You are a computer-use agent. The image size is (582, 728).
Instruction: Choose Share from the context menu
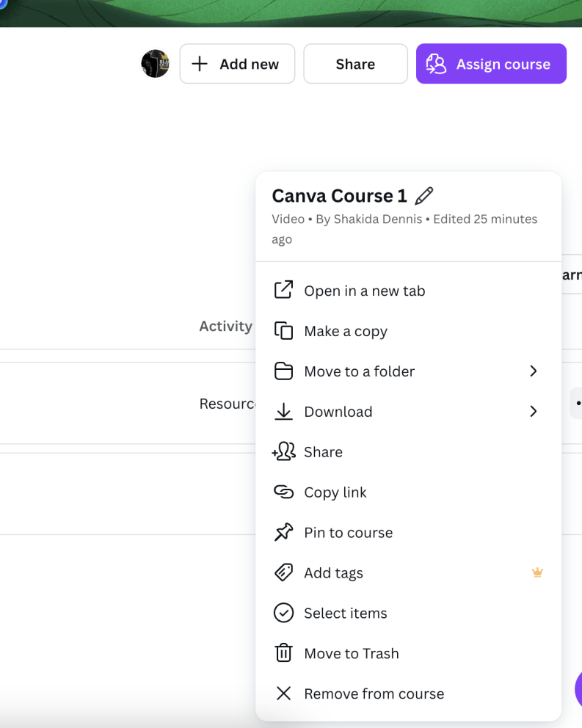[x=323, y=452]
